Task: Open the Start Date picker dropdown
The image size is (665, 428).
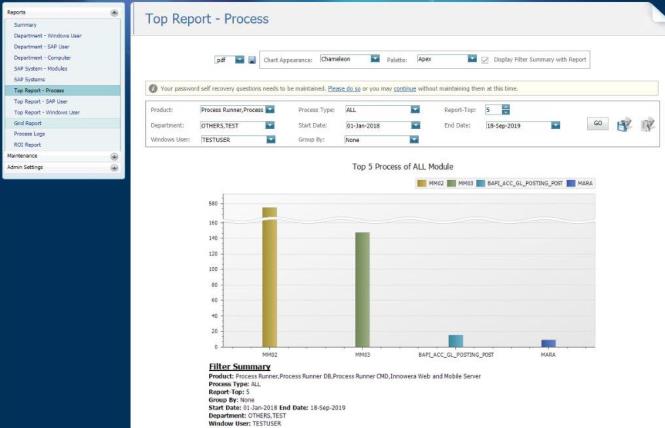Action: point(416,125)
